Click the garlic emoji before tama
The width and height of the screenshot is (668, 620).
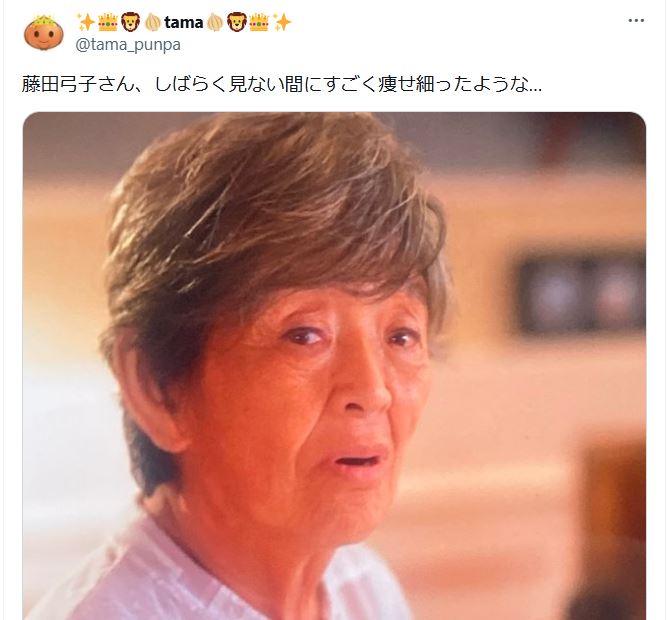coord(152,22)
